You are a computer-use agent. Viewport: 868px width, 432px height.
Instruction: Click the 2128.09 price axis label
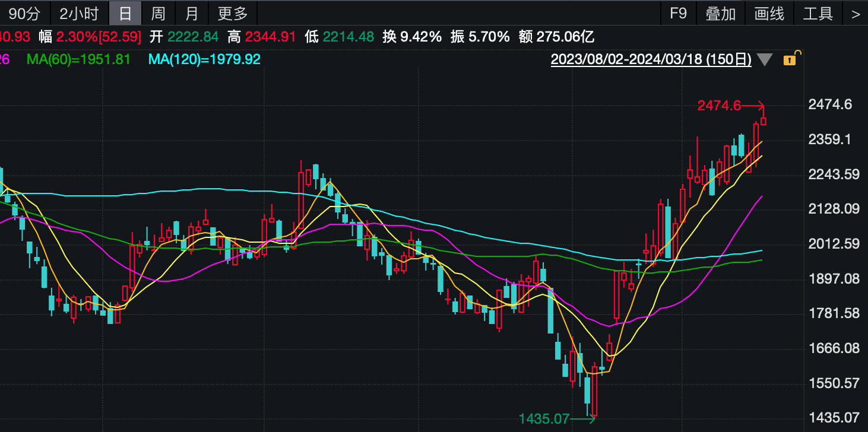tap(834, 209)
